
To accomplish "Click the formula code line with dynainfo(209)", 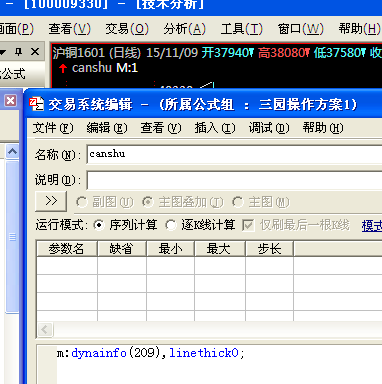I will pos(151,353).
